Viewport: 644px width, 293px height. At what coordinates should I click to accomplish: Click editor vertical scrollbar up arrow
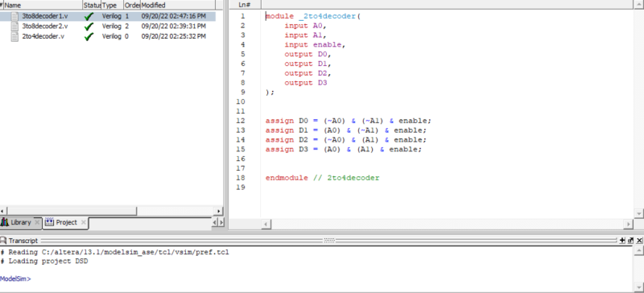click(638, 4)
